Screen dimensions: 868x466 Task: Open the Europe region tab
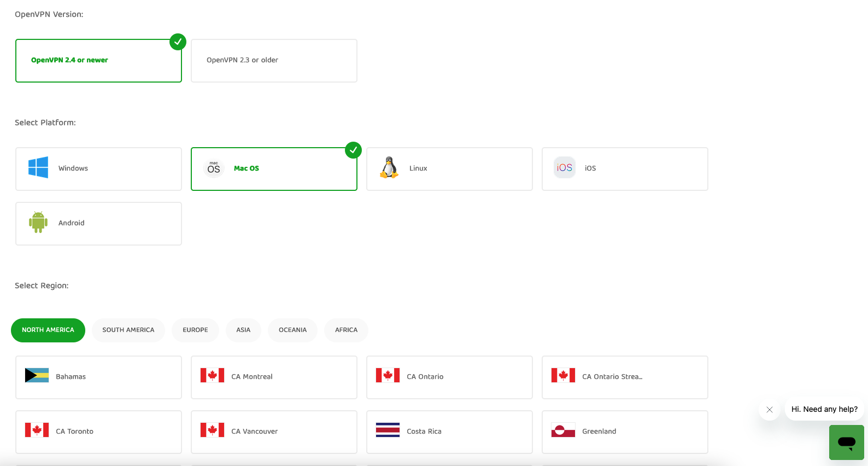tap(195, 330)
